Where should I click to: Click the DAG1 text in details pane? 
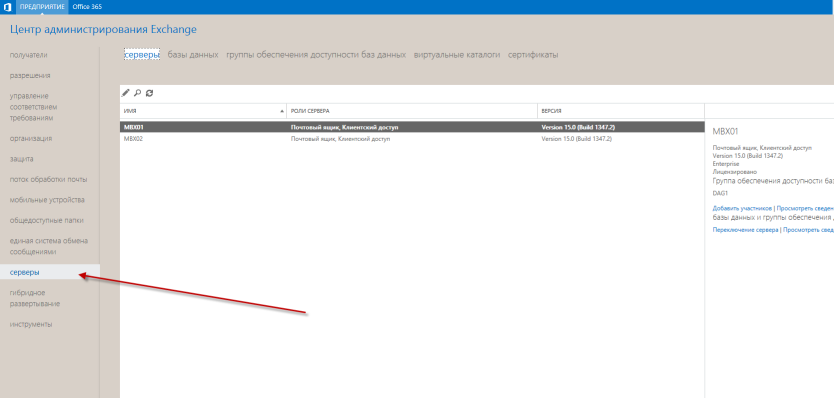tap(720, 193)
